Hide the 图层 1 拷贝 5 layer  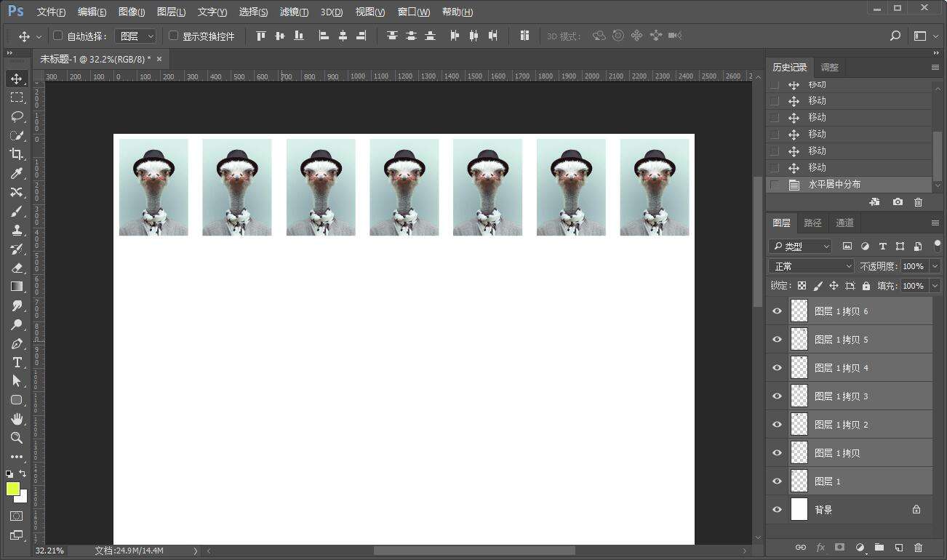click(x=777, y=340)
